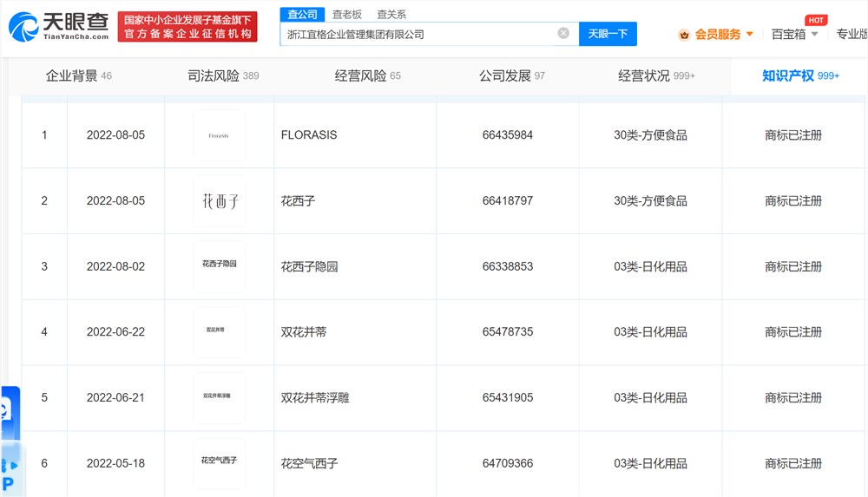
Task: Click the red official credit agency banner
Action: click(187, 27)
